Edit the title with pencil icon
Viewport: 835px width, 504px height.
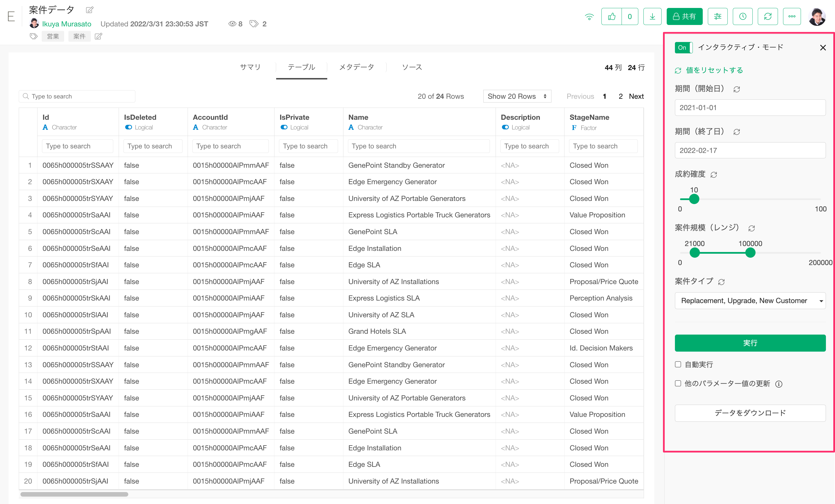click(x=89, y=10)
